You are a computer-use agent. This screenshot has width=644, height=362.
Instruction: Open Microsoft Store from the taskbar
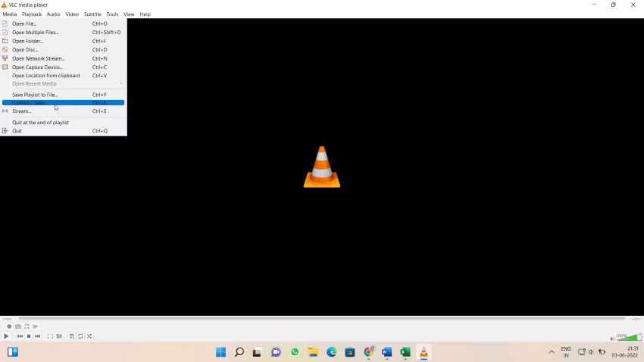pos(350,352)
